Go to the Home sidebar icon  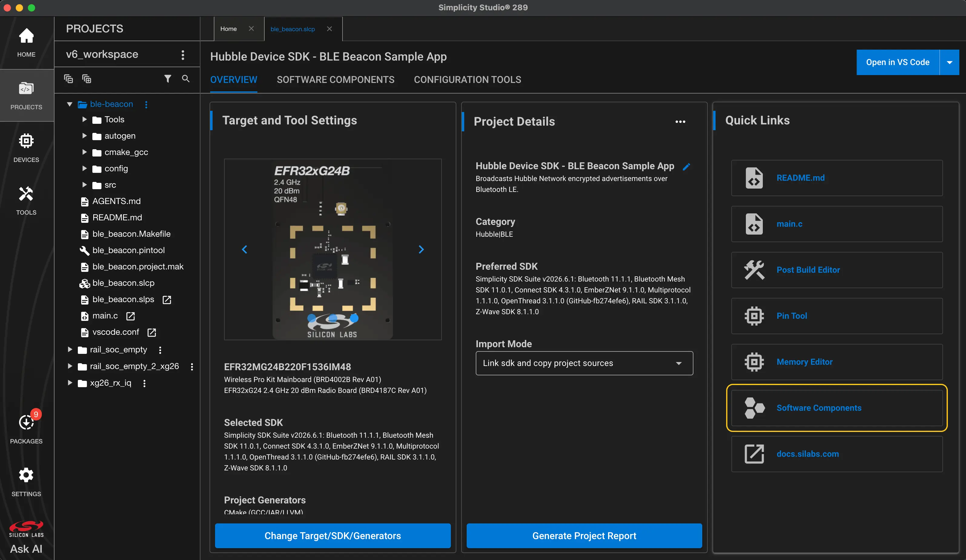tap(26, 43)
